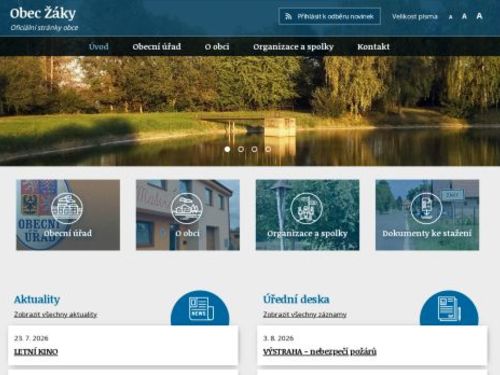The height and width of the screenshot is (375, 500).
Task: Open Zobrazit všechny záznamy link
Action: (x=305, y=314)
